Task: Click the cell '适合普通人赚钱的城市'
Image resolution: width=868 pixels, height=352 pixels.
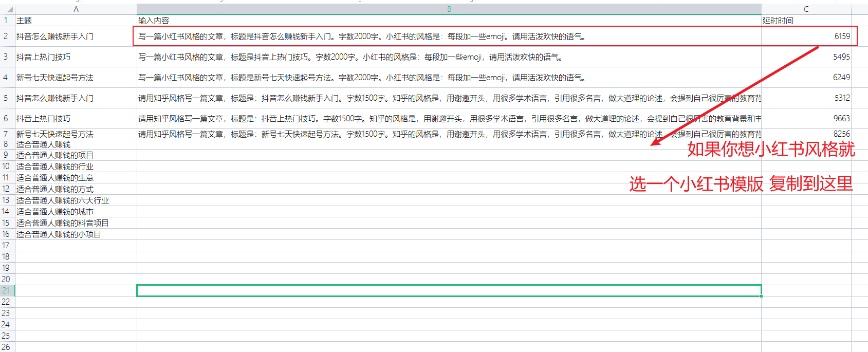Action: tap(76, 212)
